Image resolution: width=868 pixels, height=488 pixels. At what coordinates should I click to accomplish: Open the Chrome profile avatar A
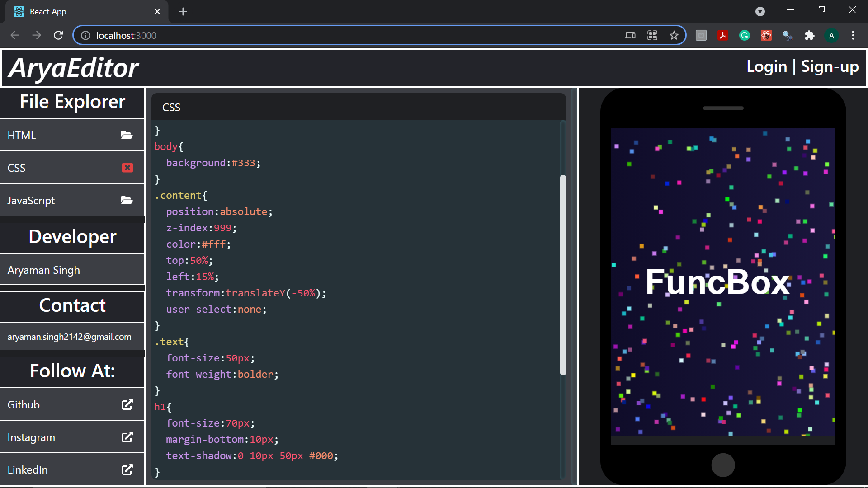(831, 35)
